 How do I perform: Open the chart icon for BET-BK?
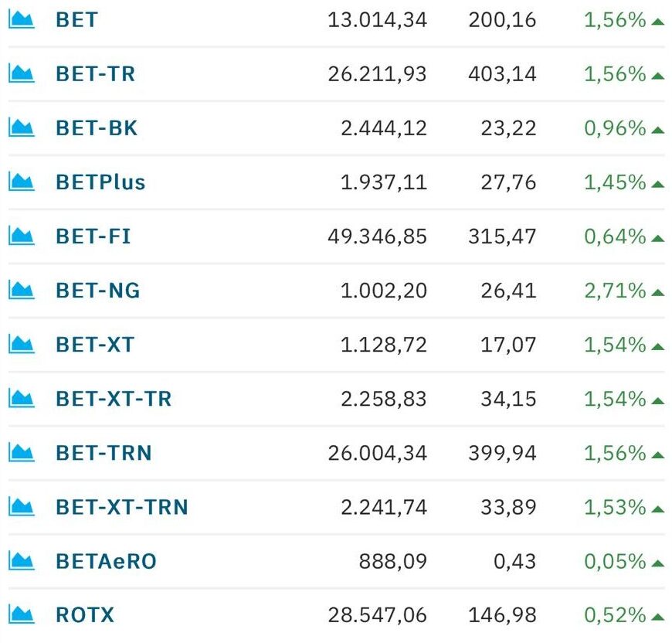[x=22, y=128]
